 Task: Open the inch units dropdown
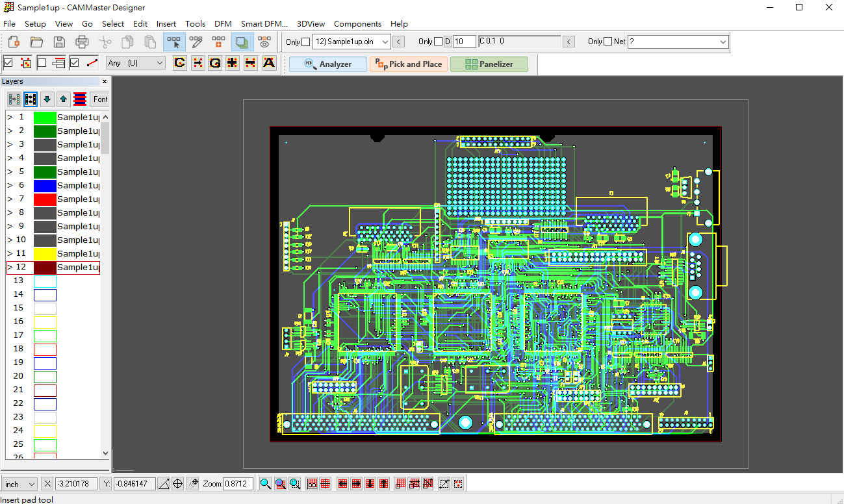point(20,485)
